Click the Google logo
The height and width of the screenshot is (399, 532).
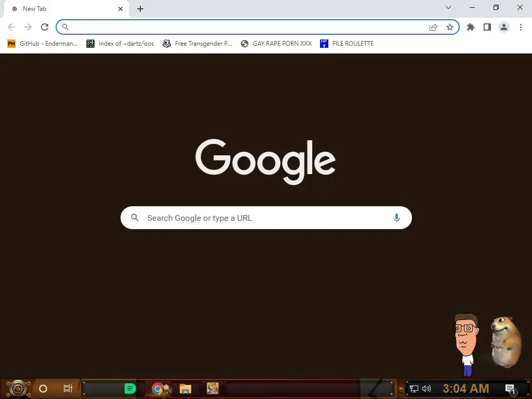[x=265, y=162]
